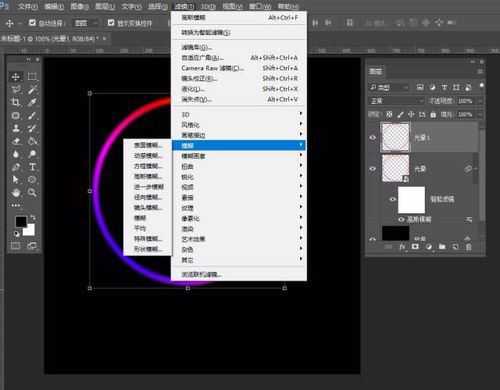
Task: Expand the 风格化 (Stylize) submenu
Action: pos(239,125)
